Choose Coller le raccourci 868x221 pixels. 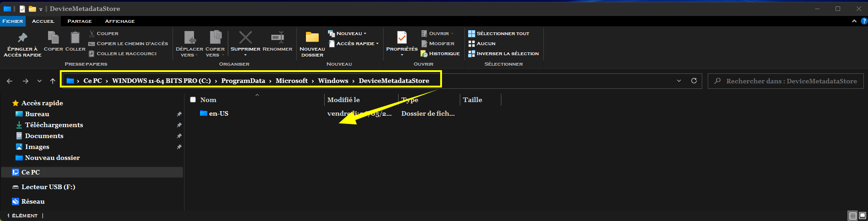[x=123, y=53]
